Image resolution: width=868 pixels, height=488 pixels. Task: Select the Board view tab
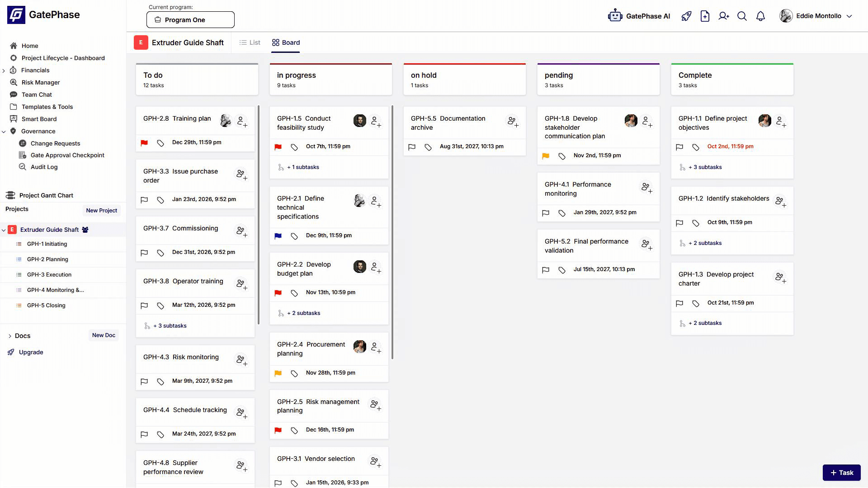[286, 42]
